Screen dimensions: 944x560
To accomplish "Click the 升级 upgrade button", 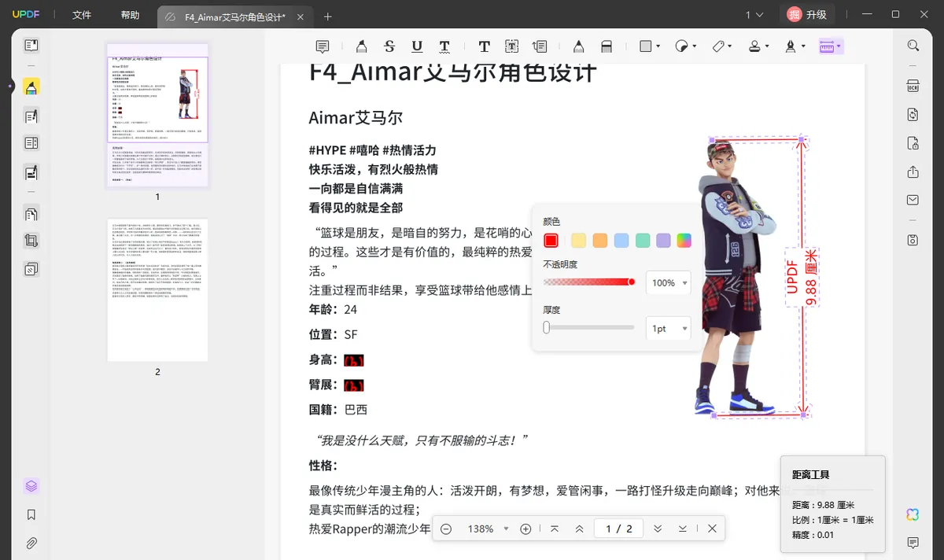I will coord(808,14).
